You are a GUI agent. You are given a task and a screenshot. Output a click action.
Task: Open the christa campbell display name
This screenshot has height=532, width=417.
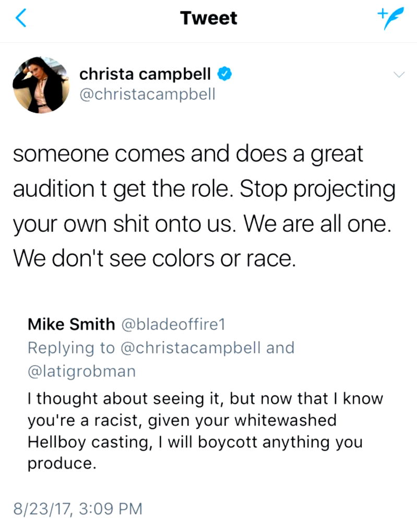point(145,75)
